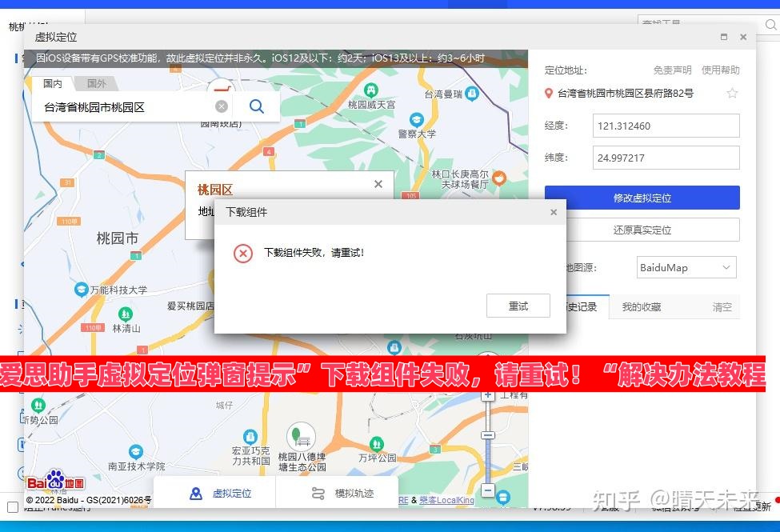The height and width of the screenshot is (532, 780).
Task: Open the 免责声明 link
Action: (672, 70)
